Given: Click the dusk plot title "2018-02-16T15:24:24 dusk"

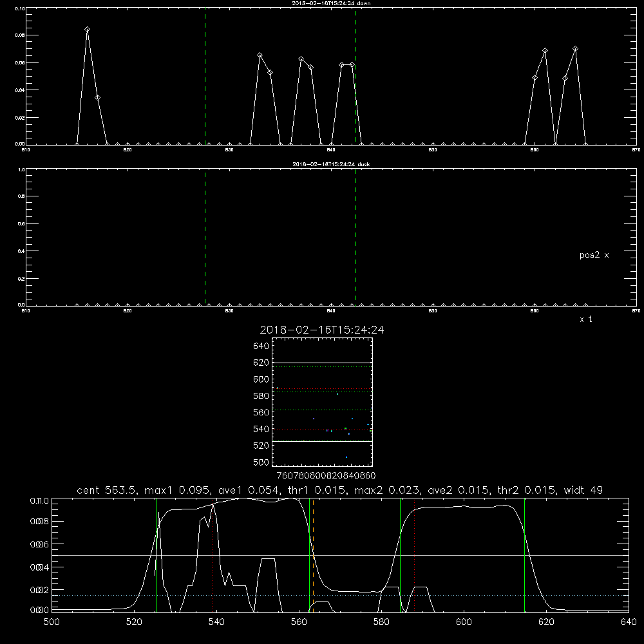Looking at the screenshot, I should [x=331, y=164].
